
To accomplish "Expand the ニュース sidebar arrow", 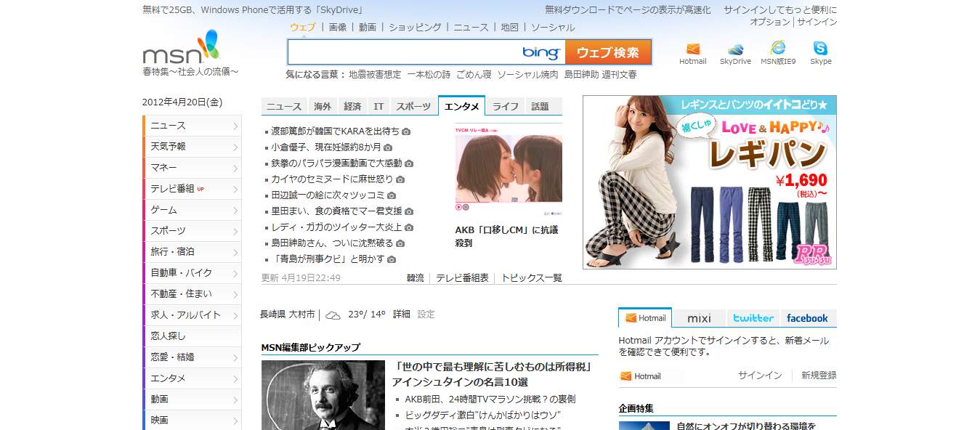I will (x=235, y=126).
